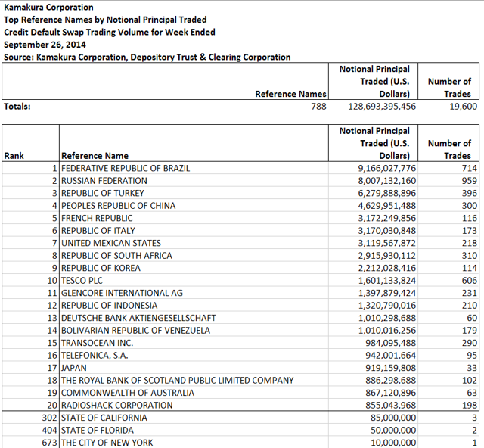This screenshot has width=484, height=448.
Task: Select the 'REPUBLIC OF ITALY' cell
Action: point(194,231)
